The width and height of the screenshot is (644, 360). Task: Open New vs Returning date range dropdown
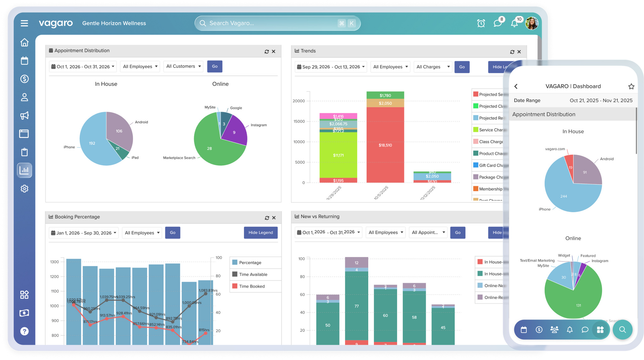click(328, 233)
